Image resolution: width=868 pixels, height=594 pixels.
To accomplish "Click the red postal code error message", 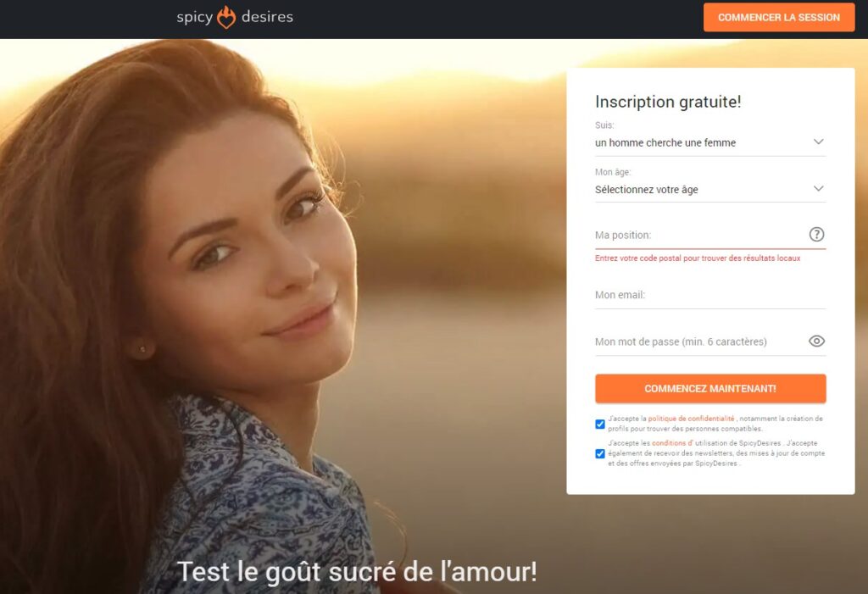I will pyautogui.click(x=698, y=258).
